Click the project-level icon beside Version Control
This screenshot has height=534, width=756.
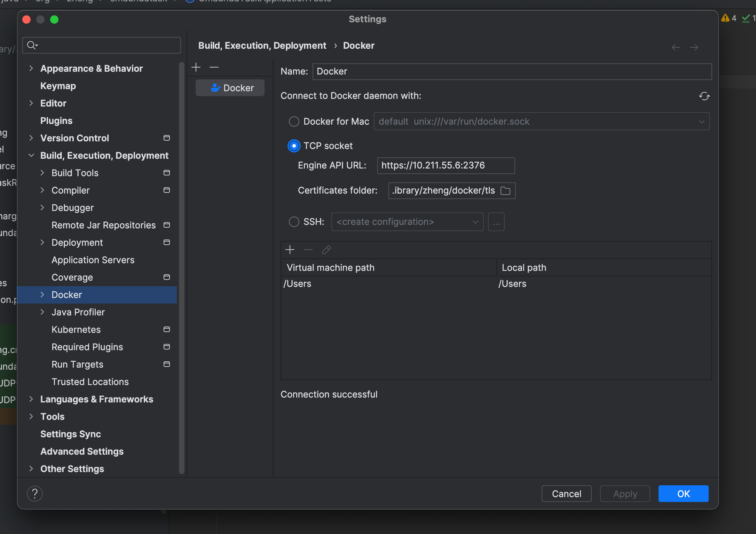point(167,138)
